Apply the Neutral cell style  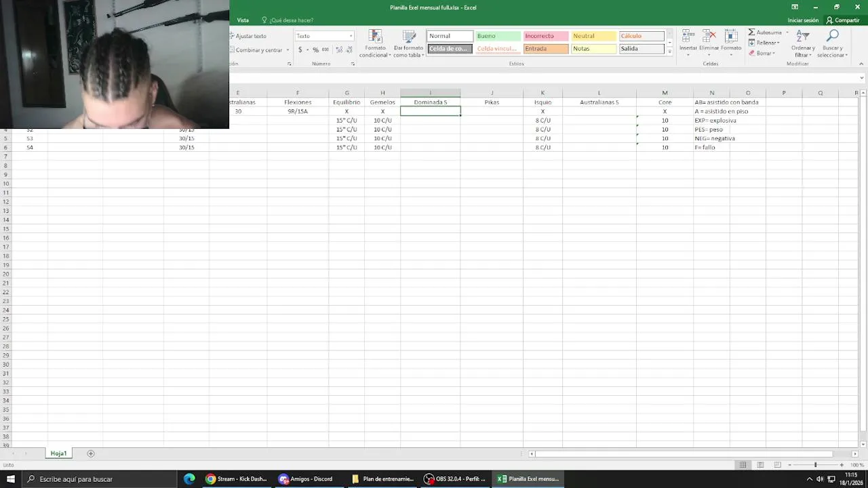(x=593, y=36)
